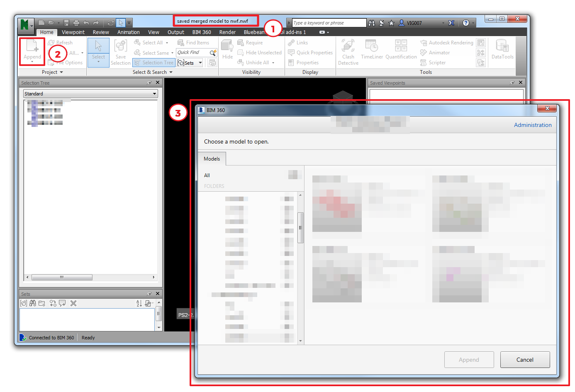Open the Clash Detective tool
Image resolution: width=575 pixels, height=392 pixels.
[348, 52]
